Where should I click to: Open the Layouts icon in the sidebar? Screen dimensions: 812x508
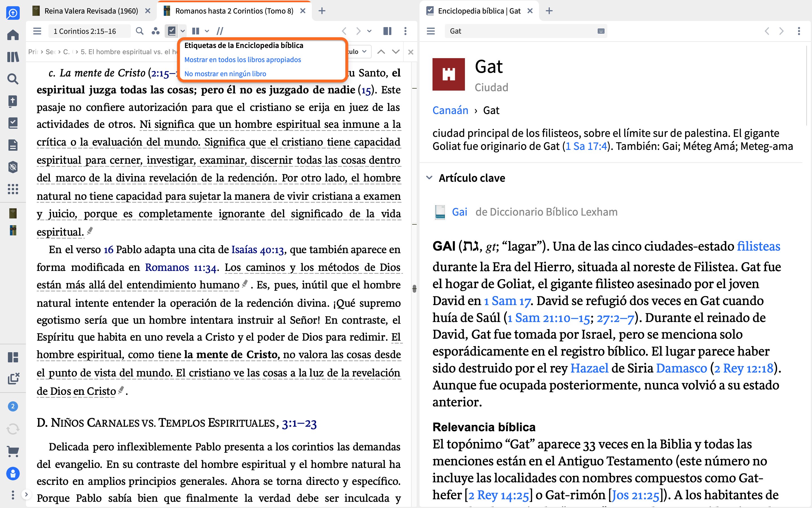click(x=13, y=357)
